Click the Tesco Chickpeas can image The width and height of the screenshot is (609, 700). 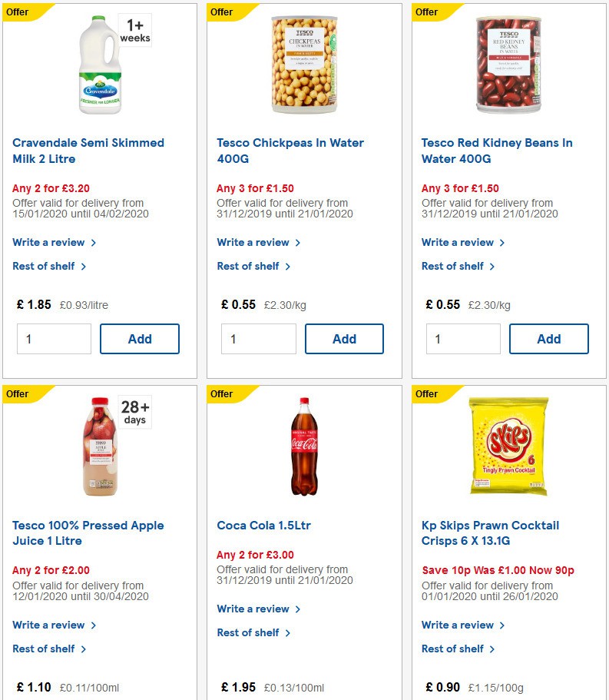[304, 65]
